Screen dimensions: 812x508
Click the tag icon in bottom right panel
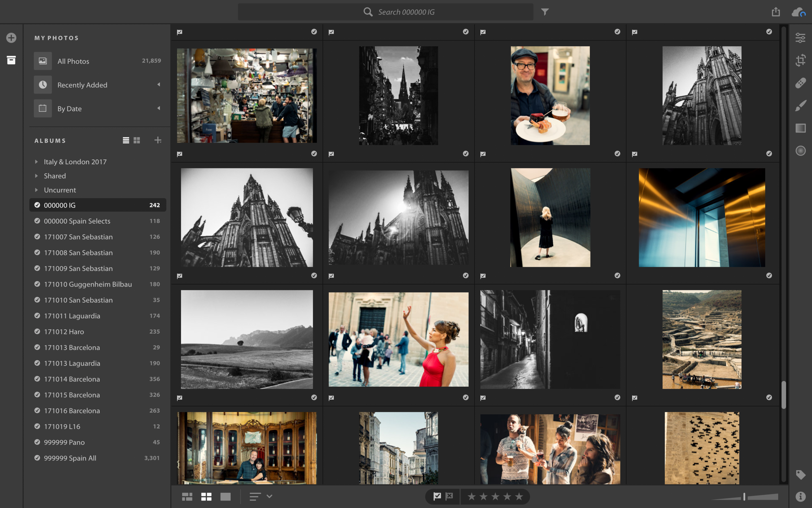pyautogui.click(x=801, y=474)
